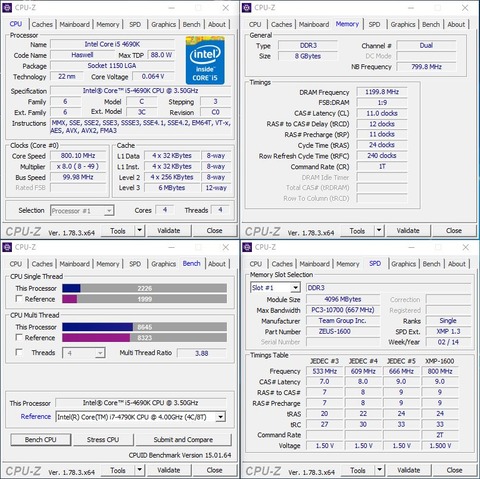Open About tab in SPD window
The height and width of the screenshot is (479, 480).
(x=457, y=264)
